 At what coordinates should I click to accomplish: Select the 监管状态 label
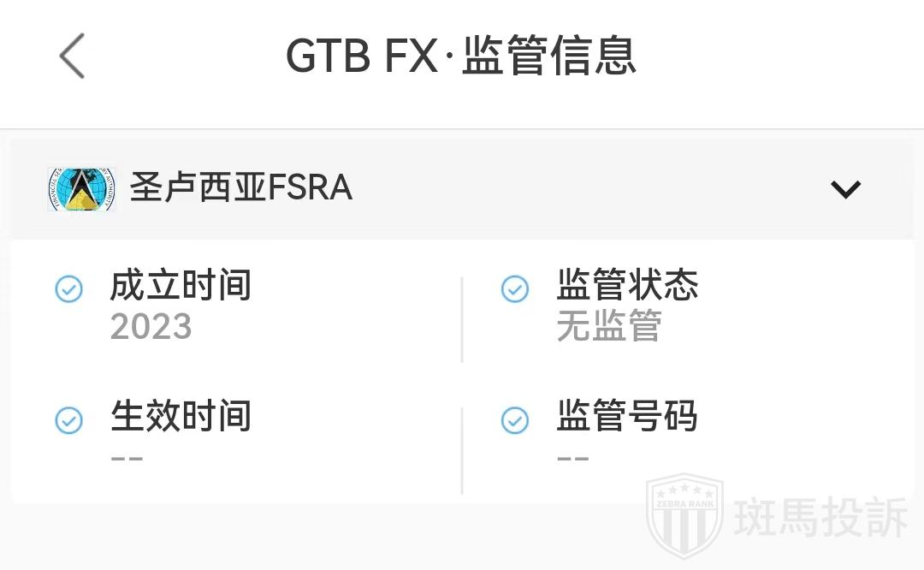[x=627, y=286]
